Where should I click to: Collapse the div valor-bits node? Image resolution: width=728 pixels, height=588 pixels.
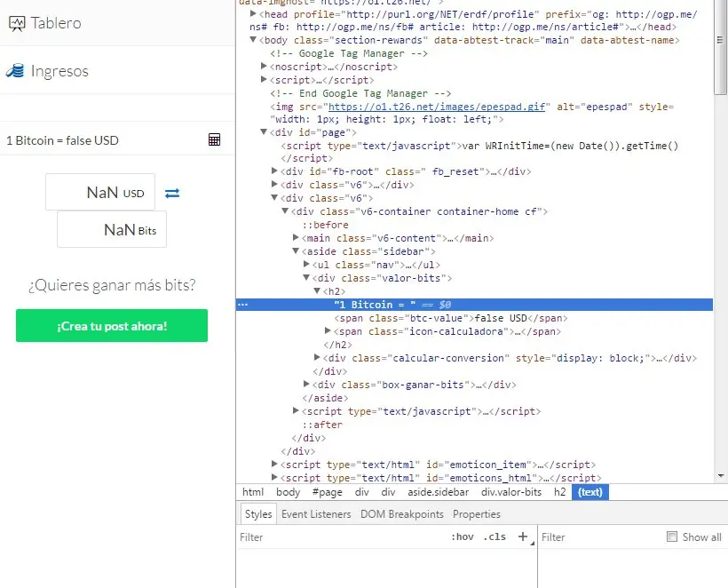(x=306, y=278)
